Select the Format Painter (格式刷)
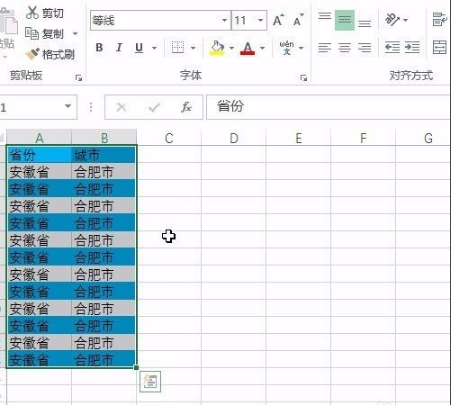Screen dimensions: 451x405 click(x=50, y=54)
